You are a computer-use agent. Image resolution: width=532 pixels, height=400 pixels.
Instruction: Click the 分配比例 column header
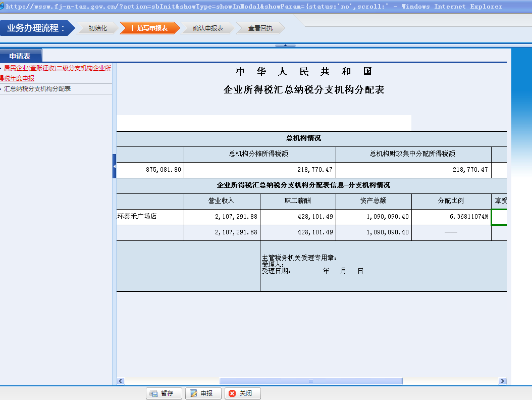click(x=451, y=201)
